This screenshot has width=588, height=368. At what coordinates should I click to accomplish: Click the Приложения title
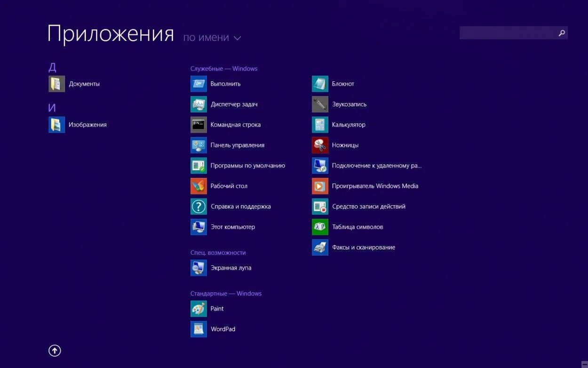tap(111, 34)
